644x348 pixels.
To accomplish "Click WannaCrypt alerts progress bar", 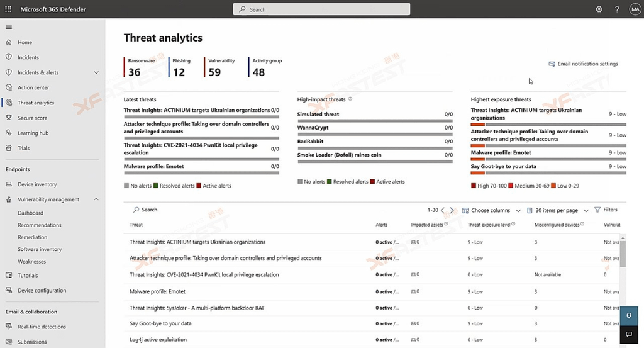I will point(375,134).
